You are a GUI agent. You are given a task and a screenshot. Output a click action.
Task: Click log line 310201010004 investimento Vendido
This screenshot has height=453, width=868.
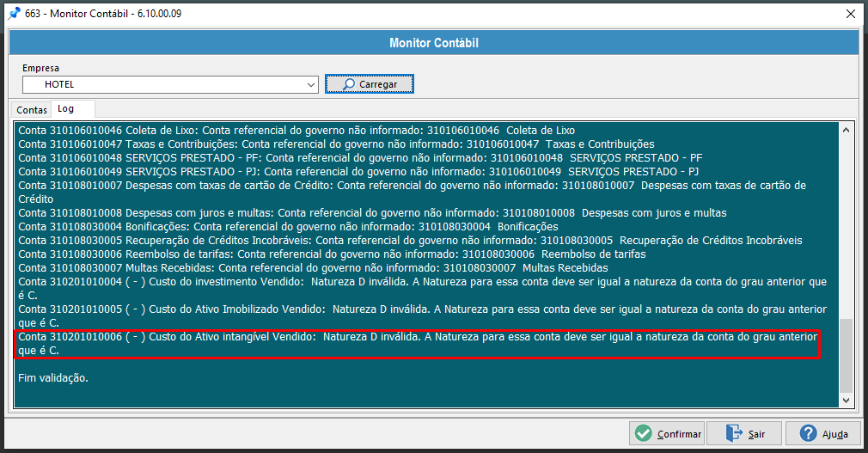422,289
